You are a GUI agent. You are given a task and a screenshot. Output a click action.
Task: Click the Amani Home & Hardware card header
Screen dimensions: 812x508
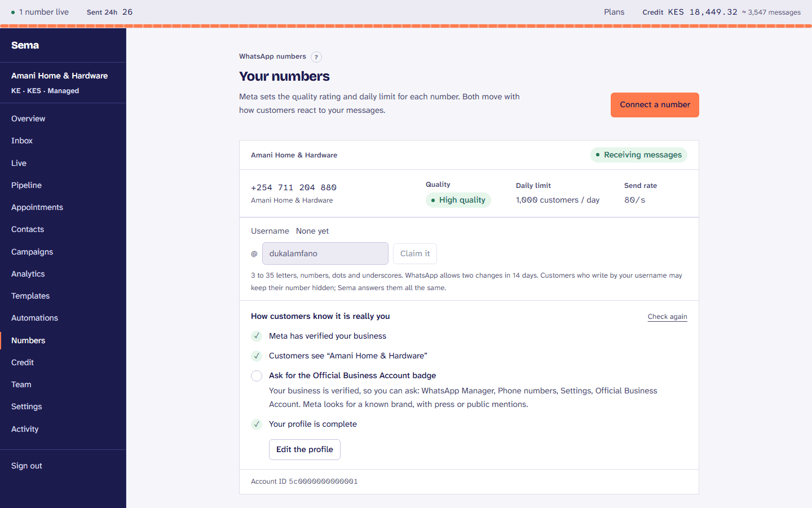click(294, 155)
